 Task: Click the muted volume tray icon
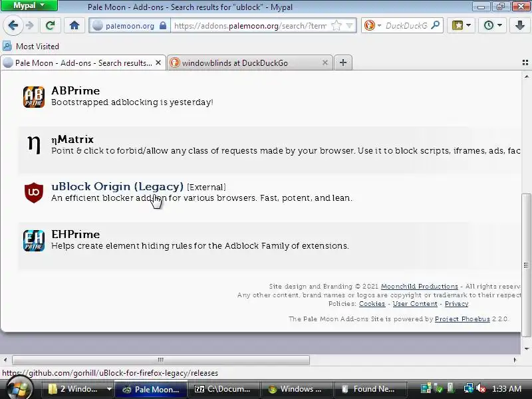[480, 389]
